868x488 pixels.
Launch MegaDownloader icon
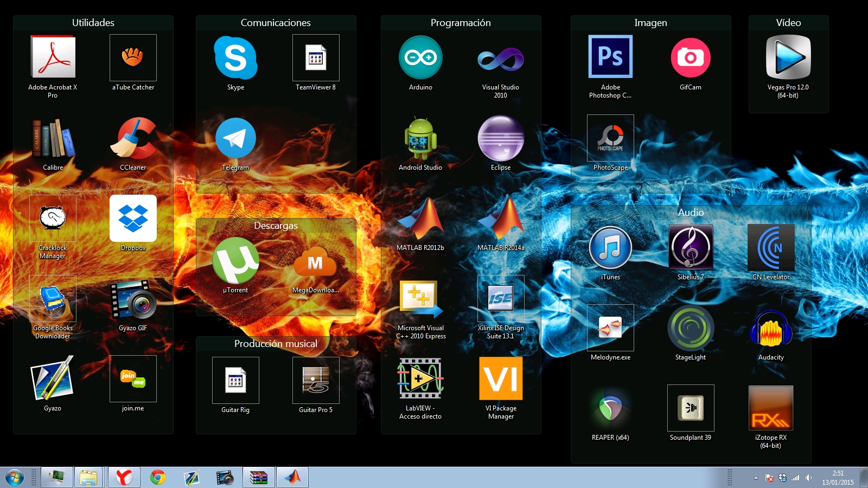315,261
